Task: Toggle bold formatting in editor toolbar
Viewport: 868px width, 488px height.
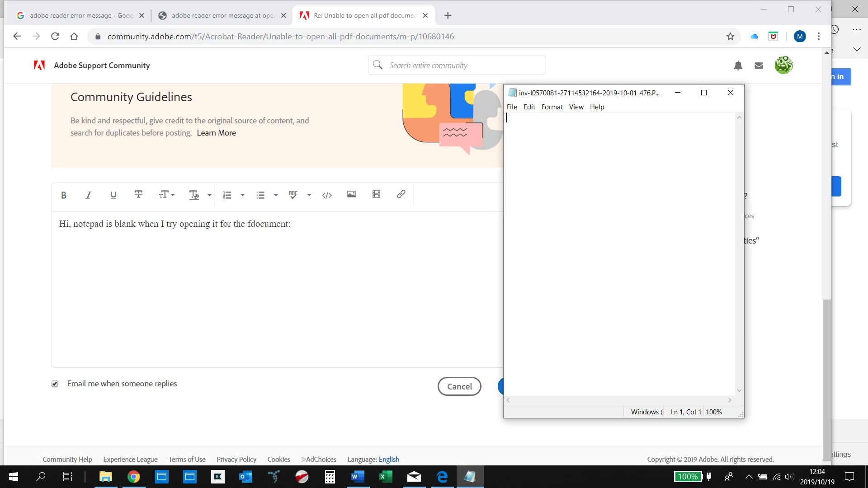Action: point(64,195)
